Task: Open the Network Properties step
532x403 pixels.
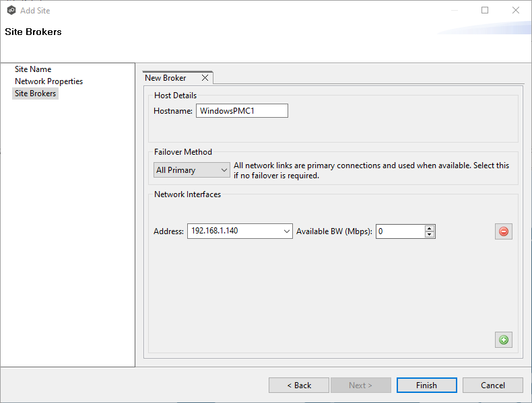Action: pyautogui.click(x=48, y=81)
